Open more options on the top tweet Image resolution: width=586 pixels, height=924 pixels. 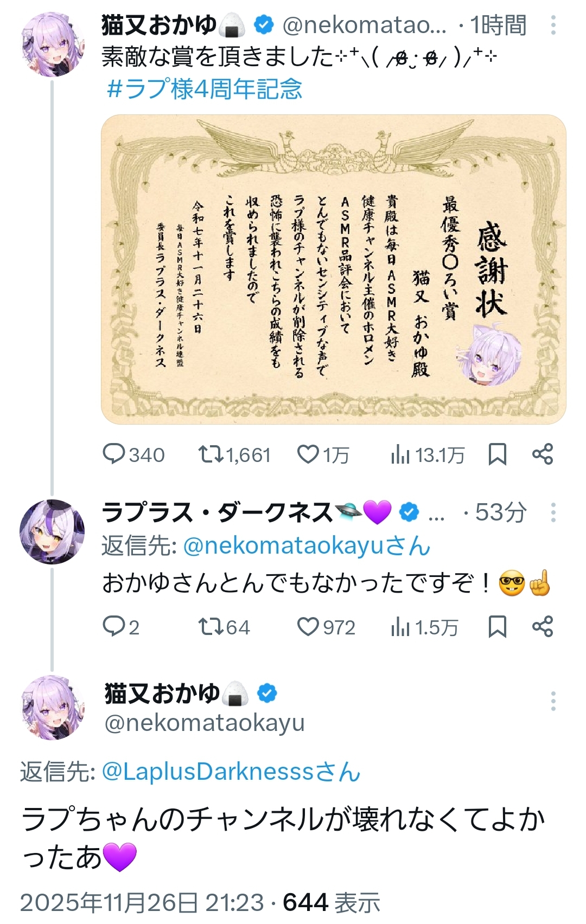553,25
